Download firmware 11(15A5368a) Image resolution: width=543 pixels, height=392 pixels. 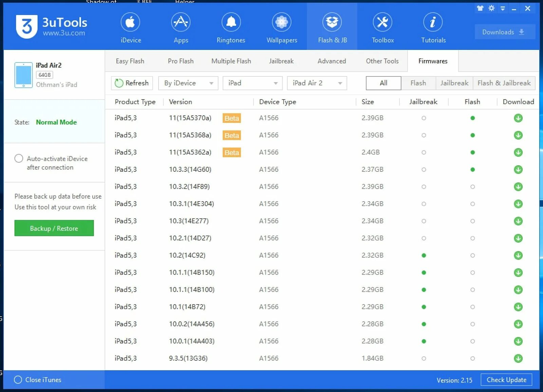(518, 135)
